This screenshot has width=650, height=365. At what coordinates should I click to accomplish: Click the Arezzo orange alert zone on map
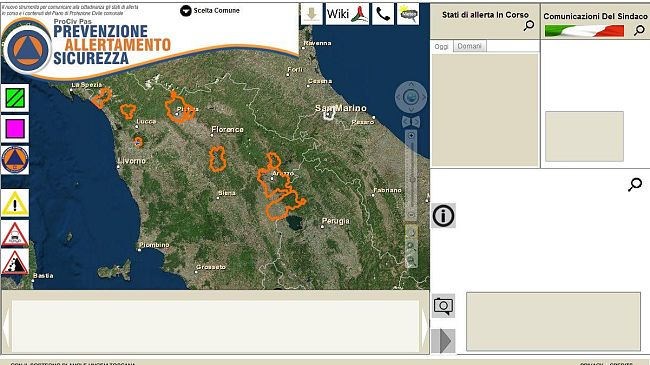pos(274,182)
